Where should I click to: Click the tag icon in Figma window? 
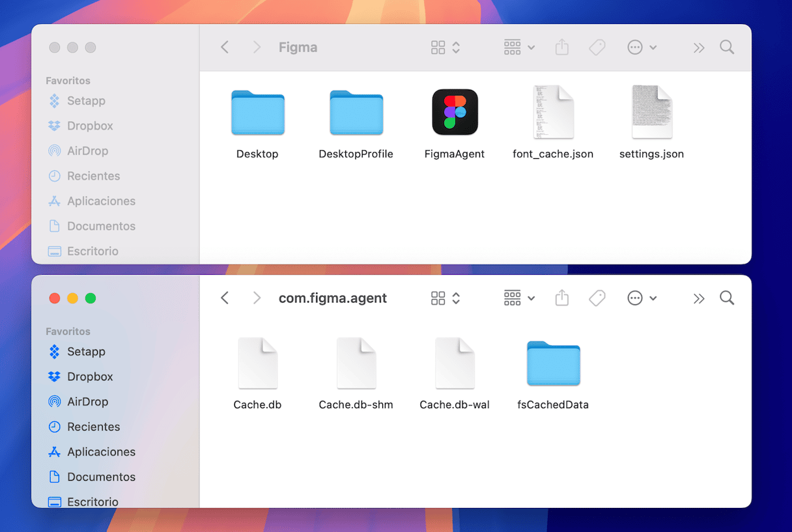pos(597,48)
